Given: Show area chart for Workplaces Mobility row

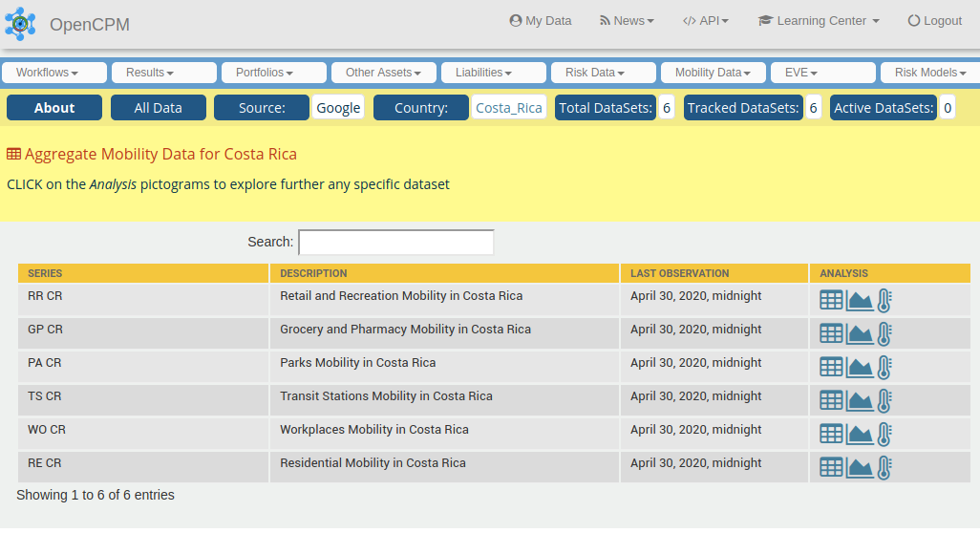Looking at the screenshot, I should 860,435.
